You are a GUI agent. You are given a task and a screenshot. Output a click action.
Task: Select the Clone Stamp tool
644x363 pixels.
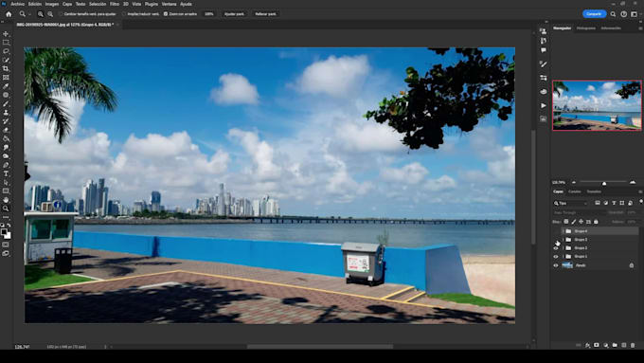pyautogui.click(x=6, y=112)
